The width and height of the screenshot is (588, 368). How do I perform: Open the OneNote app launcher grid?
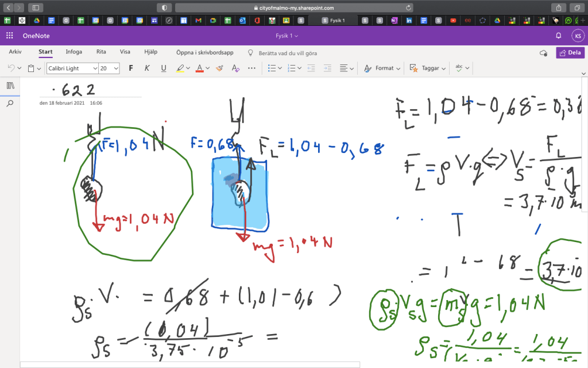[x=9, y=36]
